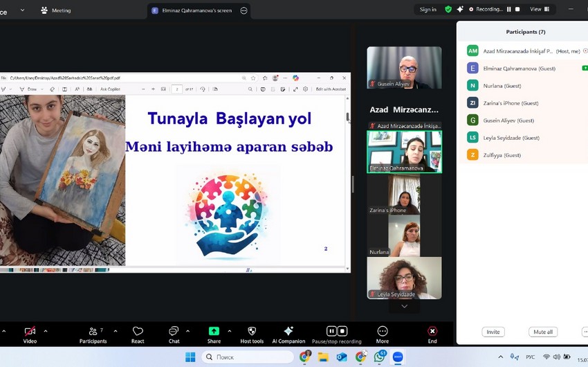Click the favorites star in Edge address bar
588x367 pixels.
click(253, 78)
